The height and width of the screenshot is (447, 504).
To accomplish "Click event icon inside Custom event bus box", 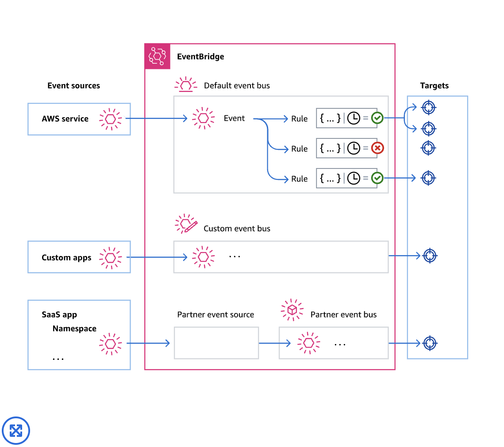I will (203, 256).
